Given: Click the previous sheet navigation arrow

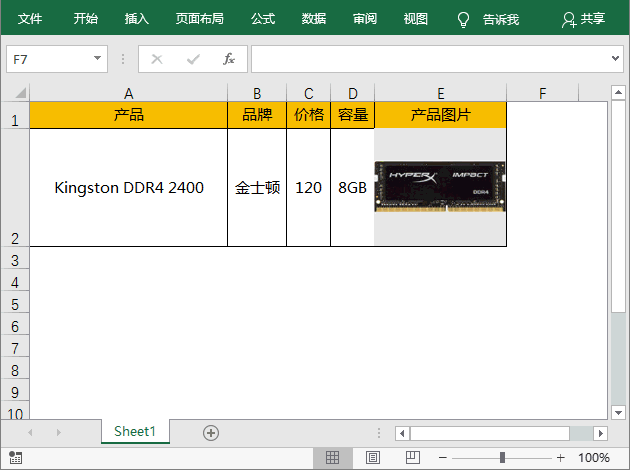Looking at the screenshot, I should (x=30, y=433).
